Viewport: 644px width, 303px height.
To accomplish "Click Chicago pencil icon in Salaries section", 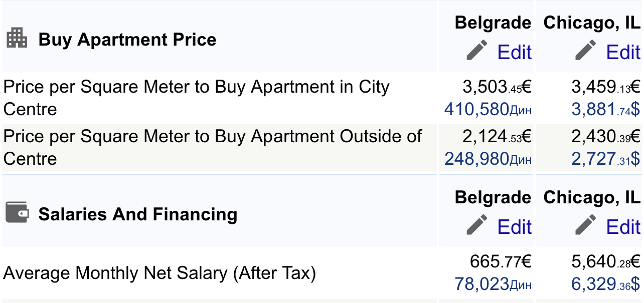I will (585, 226).
